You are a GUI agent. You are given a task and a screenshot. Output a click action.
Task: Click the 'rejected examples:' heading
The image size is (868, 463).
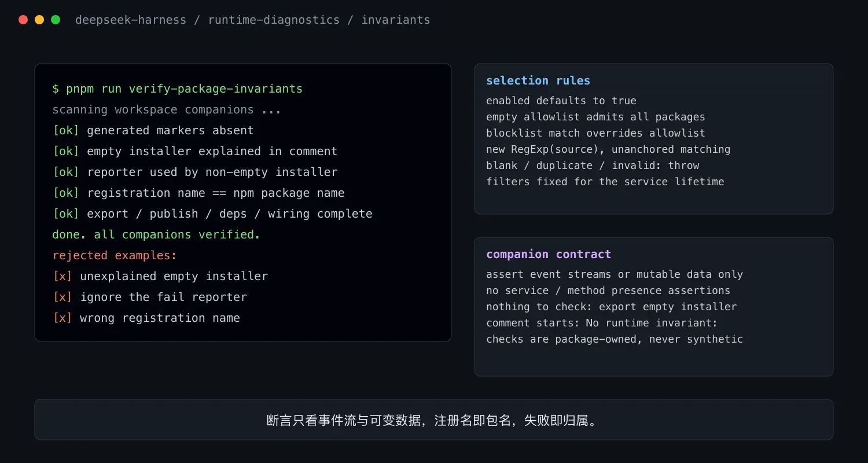pos(115,255)
